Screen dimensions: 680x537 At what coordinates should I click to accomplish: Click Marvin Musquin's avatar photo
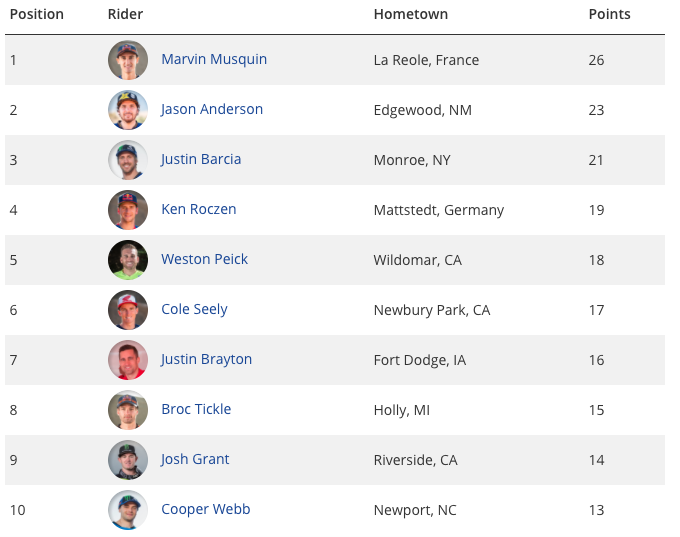(x=128, y=60)
